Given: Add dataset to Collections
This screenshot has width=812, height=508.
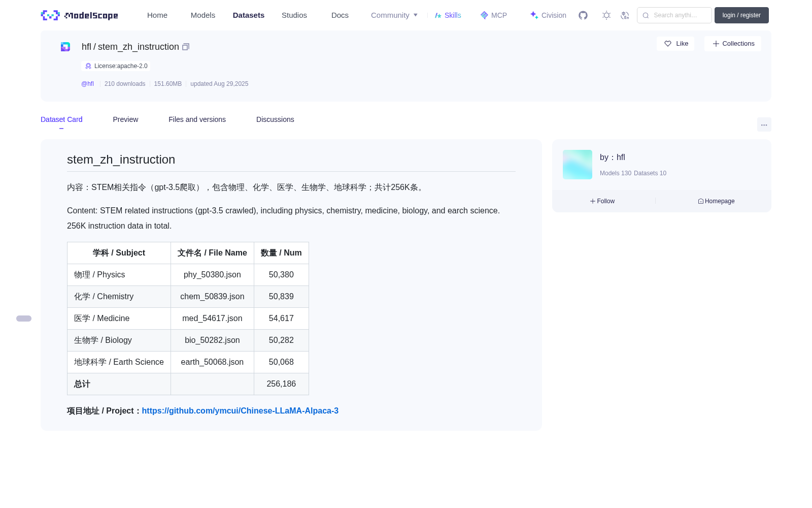Looking at the screenshot, I should pyautogui.click(x=733, y=44).
